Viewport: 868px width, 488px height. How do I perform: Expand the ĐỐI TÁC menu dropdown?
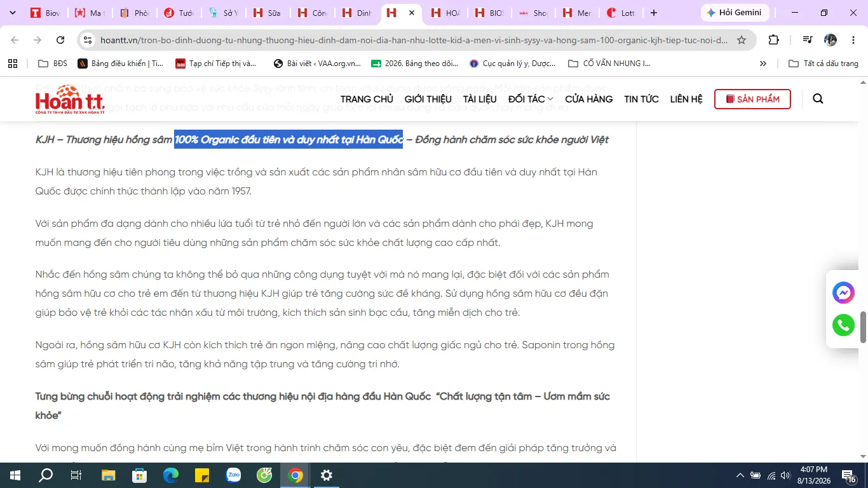coord(531,99)
